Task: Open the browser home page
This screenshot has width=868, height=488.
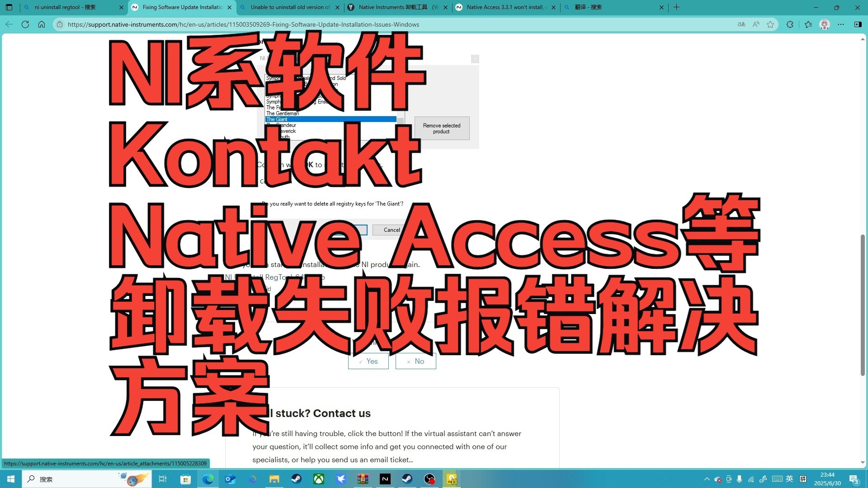Action: (42, 24)
